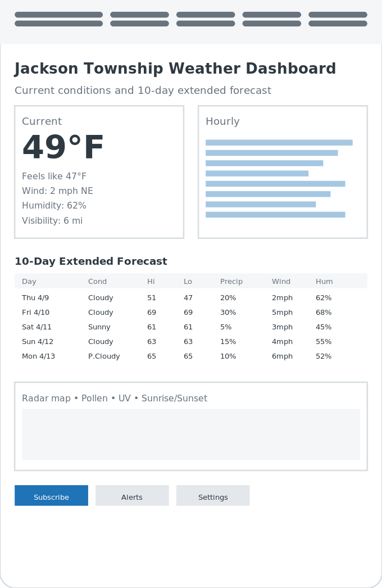Click the Hum column header
Screen dimensions: 382x588
[x=324, y=281]
